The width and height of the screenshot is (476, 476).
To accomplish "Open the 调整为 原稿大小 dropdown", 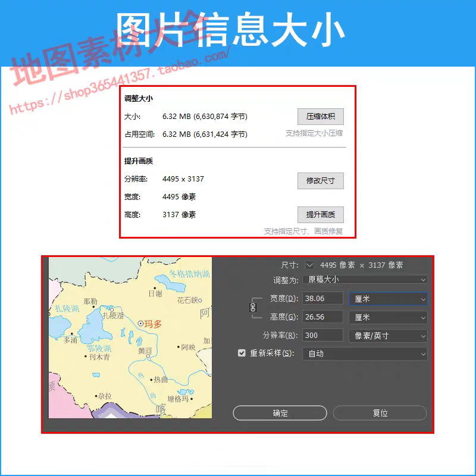I will (365, 280).
